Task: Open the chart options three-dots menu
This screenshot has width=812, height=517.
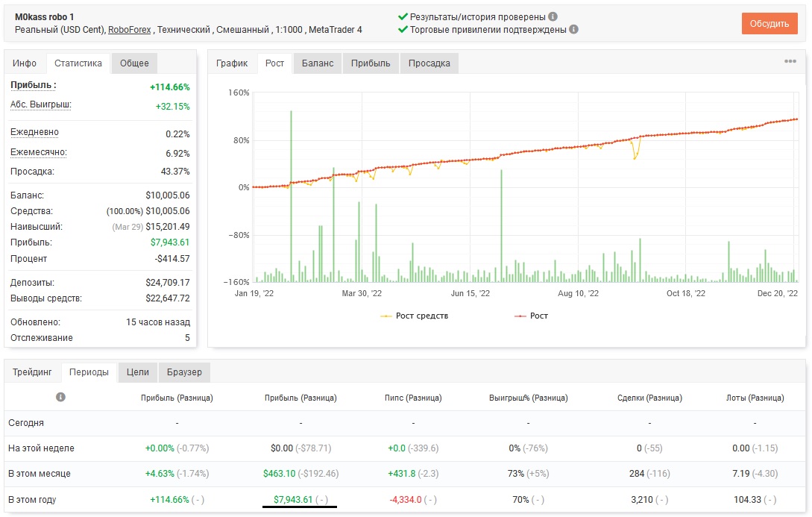Action: pos(790,61)
